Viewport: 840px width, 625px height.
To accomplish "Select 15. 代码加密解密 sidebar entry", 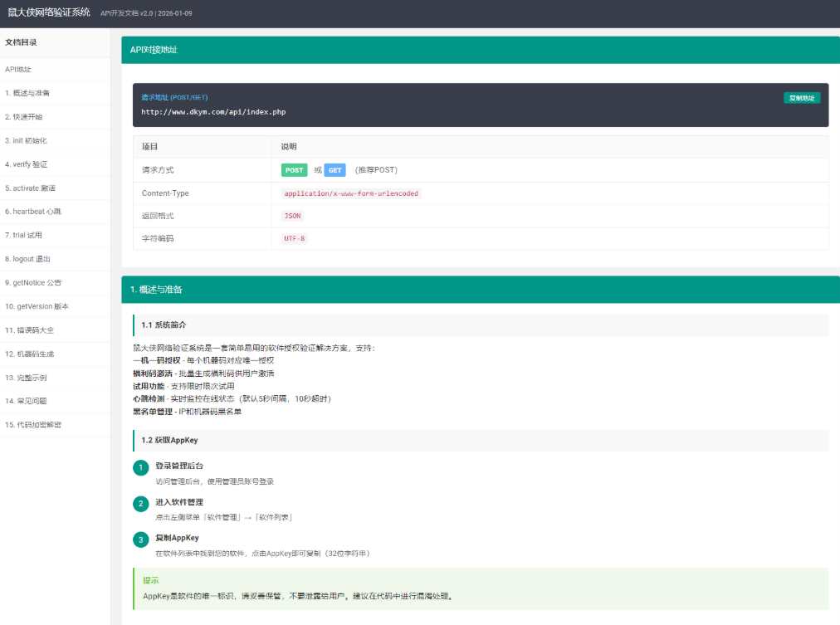I will click(x=33, y=425).
